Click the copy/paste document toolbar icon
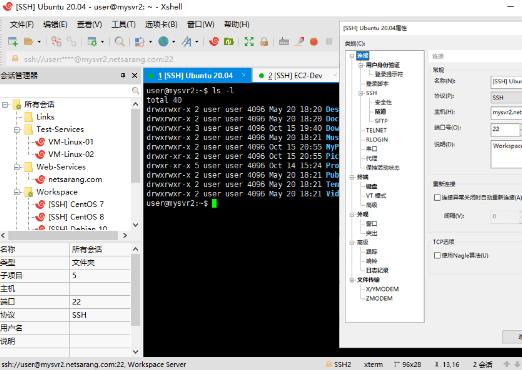This screenshot has width=522, height=370. point(139,42)
